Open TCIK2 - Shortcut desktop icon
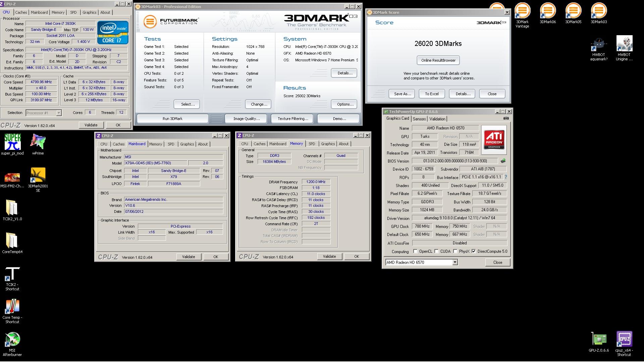Image resolution: width=644 pixels, height=362 pixels. 12,279
